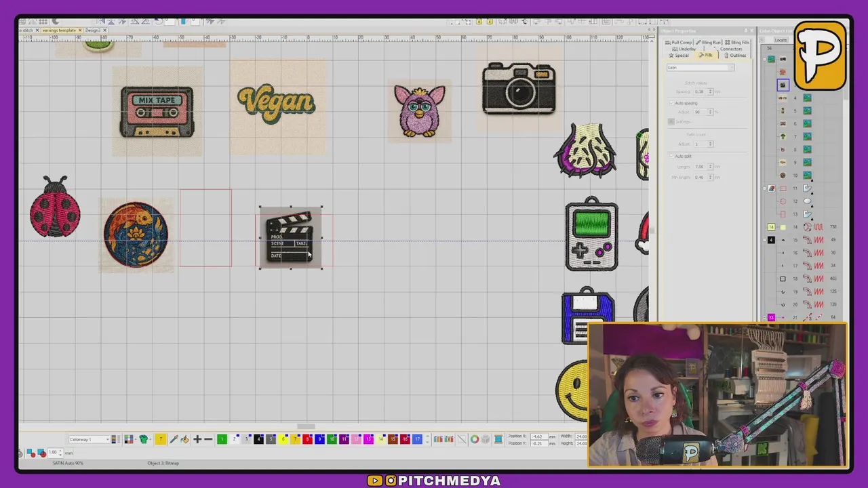Click the stitch length mm spinner field

pyautogui.click(x=54, y=452)
